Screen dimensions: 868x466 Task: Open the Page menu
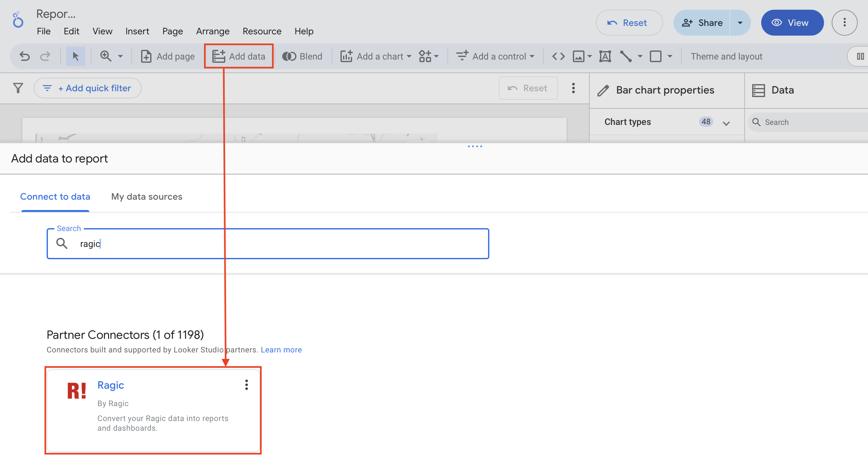point(172,31)
